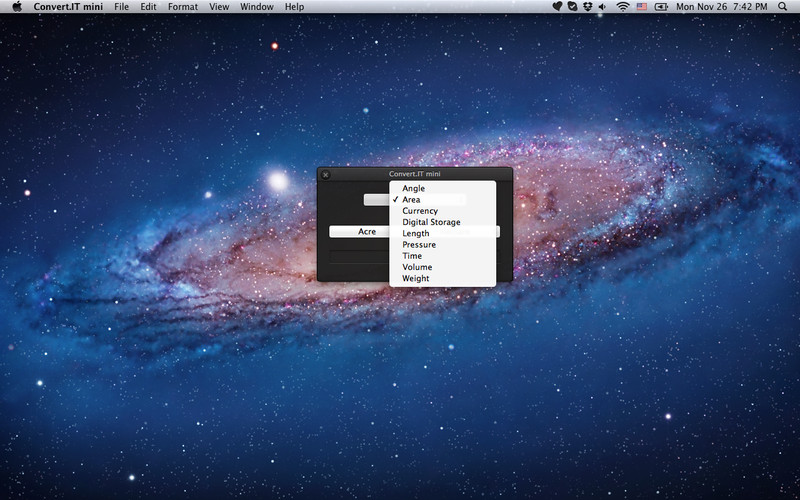Screen dimensions: 800x500
Task: Open the File menu
Action: [x=121, y=7]
